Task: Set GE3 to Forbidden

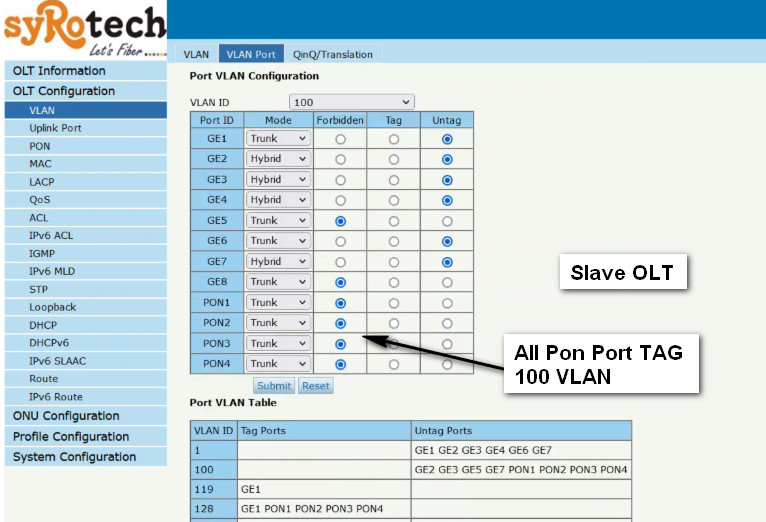Action: [x=340, y=180]
